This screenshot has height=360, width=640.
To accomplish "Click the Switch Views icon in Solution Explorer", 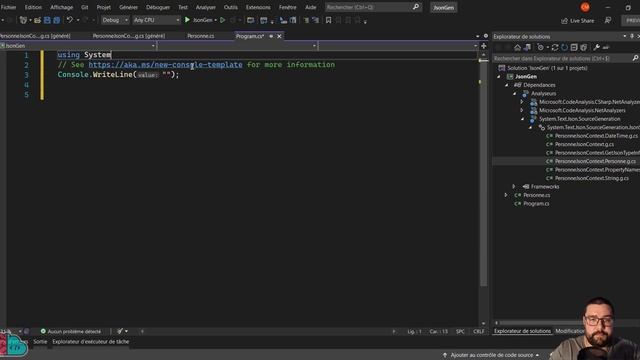I will click(x=527, y=48).
